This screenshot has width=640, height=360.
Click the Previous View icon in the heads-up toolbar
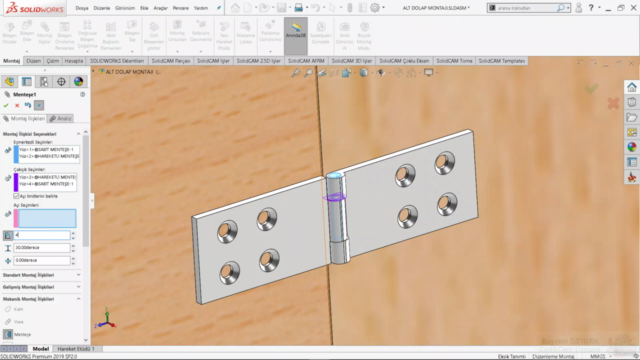pyautogui.click(x=322, y=73)
